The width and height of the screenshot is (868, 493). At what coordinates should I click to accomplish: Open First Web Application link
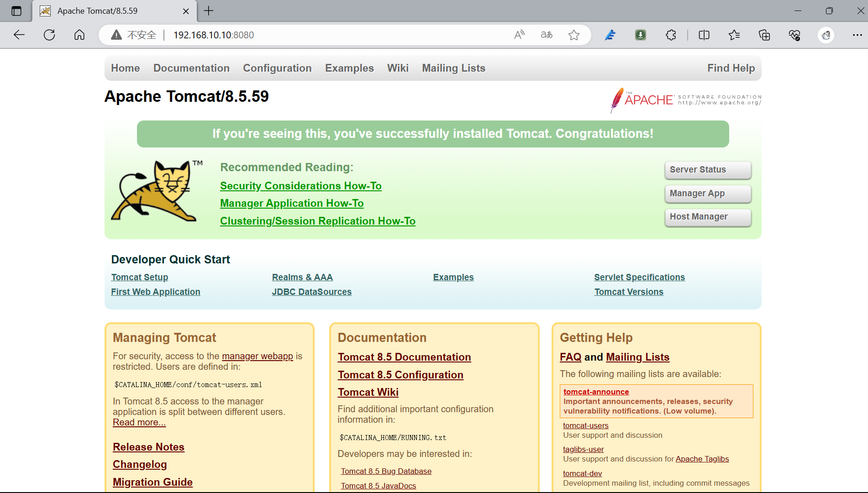(156, 292)
